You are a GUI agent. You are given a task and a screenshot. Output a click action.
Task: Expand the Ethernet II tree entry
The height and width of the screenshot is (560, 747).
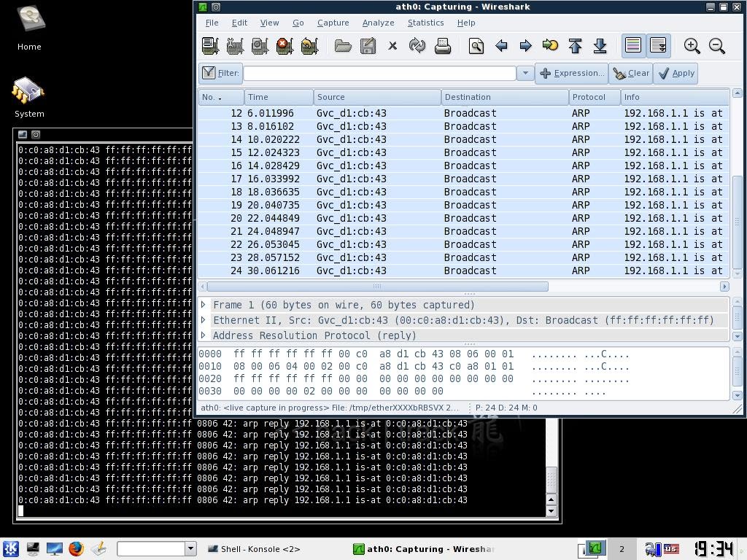pyautogui.click(x=204, y=320)
